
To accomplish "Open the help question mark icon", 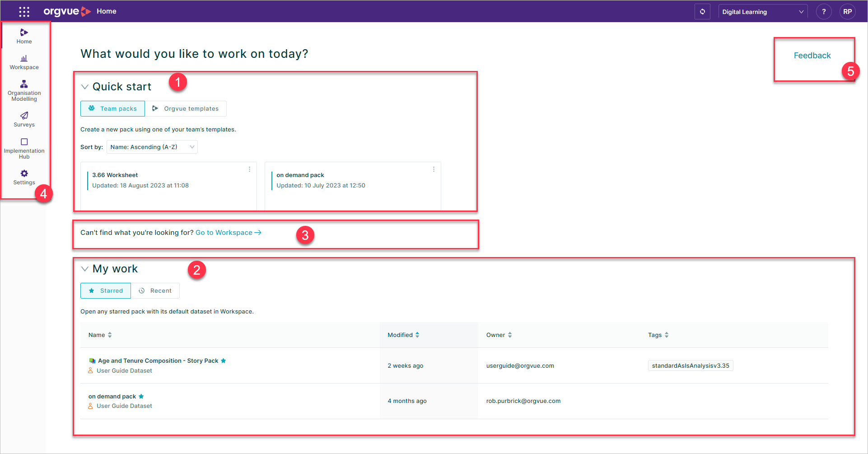I will pyautogui.click(x=824, y=11).
